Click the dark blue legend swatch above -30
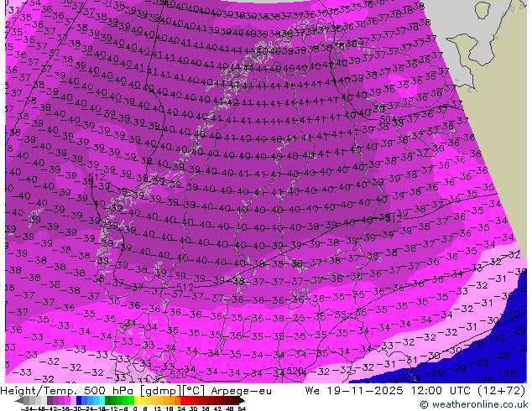The height and width of the screenshot is (411, 532). pos(79,400)
